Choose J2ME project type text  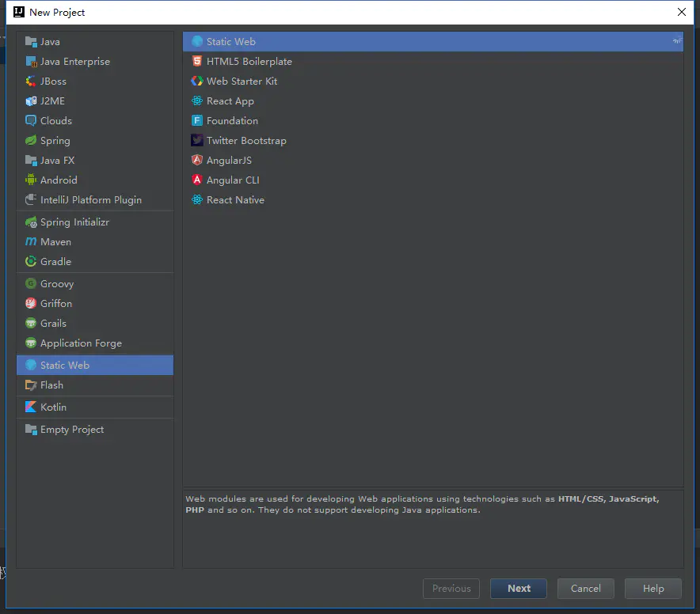[52, 101]
